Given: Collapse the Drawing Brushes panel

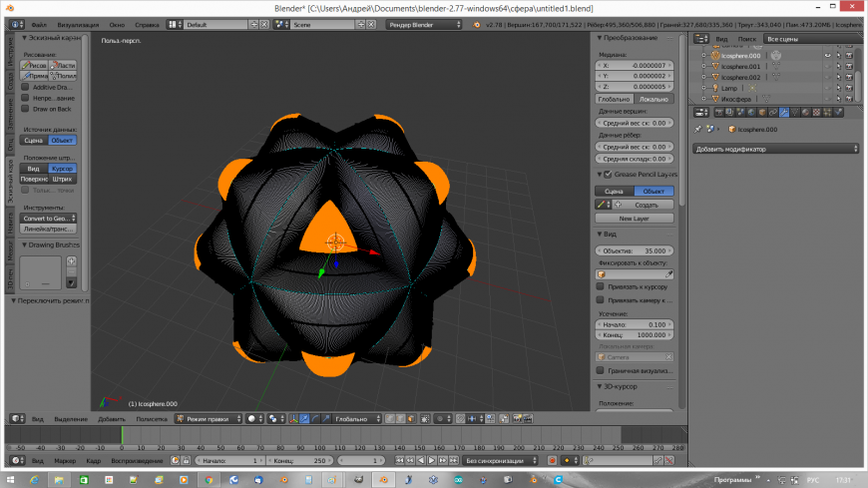Looking at the screenshot, I should click(x=24, y=244).
